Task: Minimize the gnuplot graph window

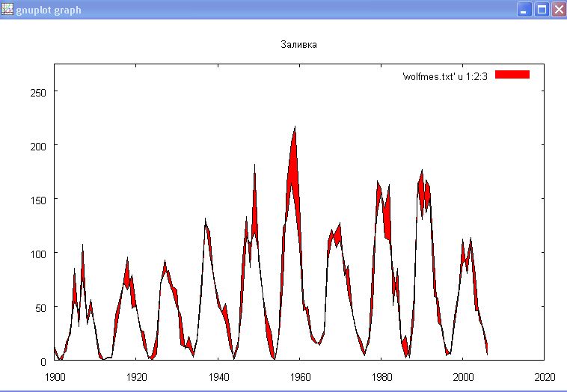Action: pos(524,10)
